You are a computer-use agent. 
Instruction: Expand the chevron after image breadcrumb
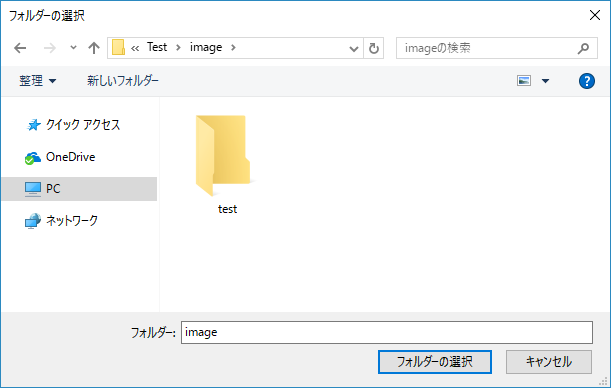pyautogui.click(x=233, y=48)
